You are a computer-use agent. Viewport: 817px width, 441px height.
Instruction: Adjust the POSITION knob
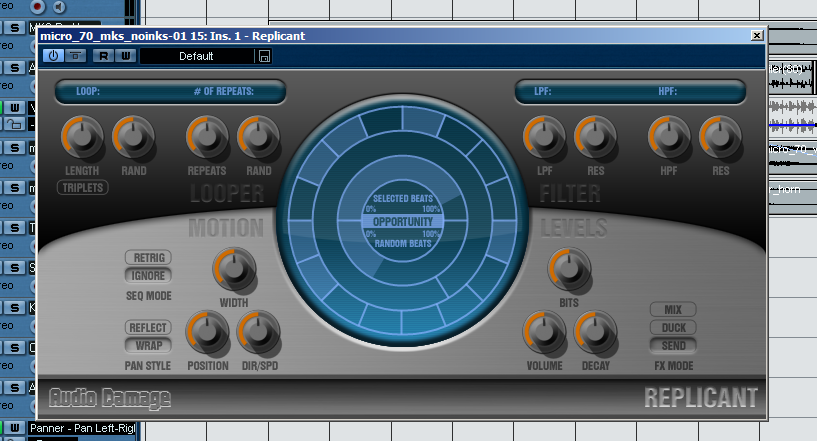[207, 332]
